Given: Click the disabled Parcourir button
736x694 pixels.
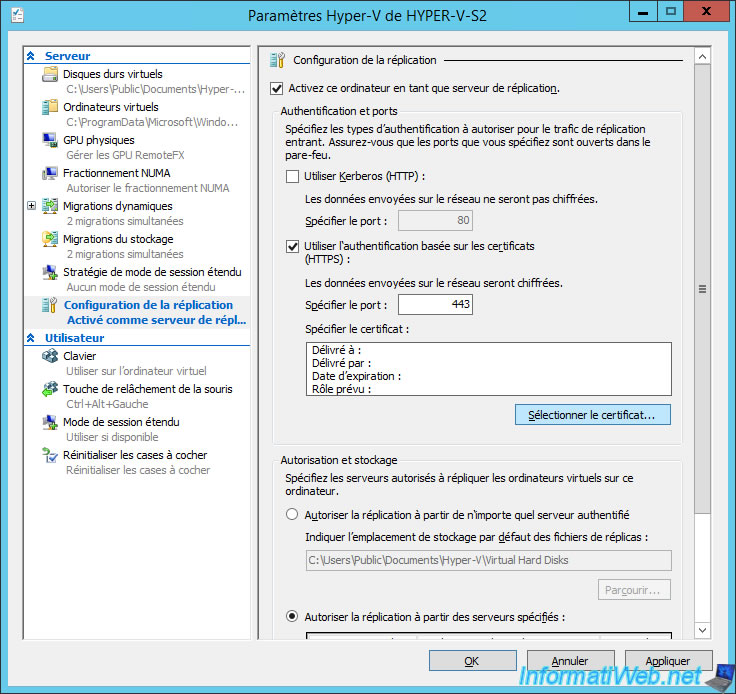Looking at the screenshot, I should (634, 590).
